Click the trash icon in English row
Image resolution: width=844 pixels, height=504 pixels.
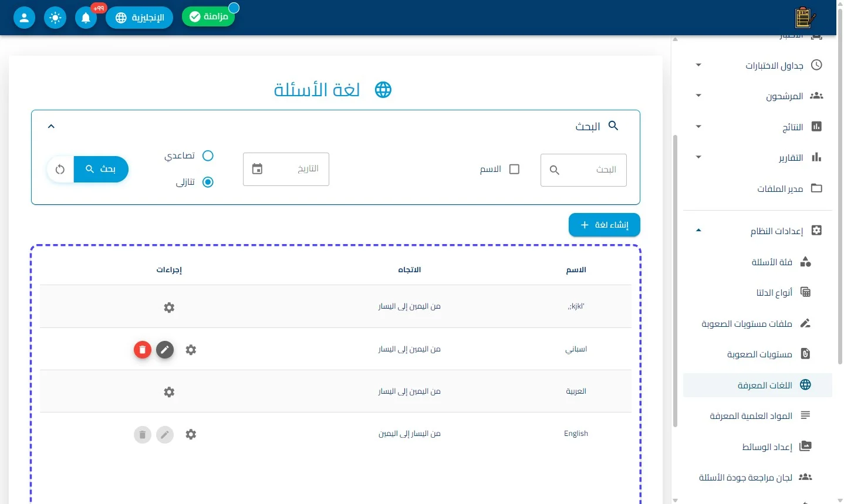(x=143, y=434)
